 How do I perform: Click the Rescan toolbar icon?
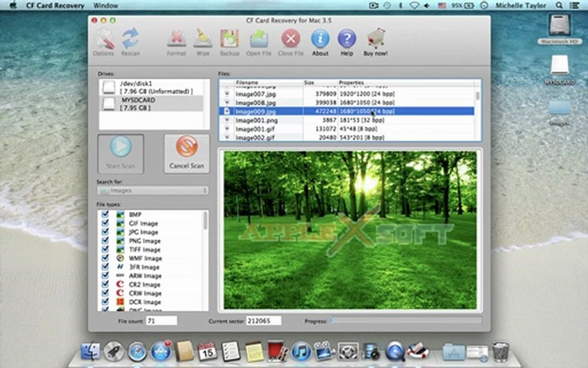click(130, 42)
